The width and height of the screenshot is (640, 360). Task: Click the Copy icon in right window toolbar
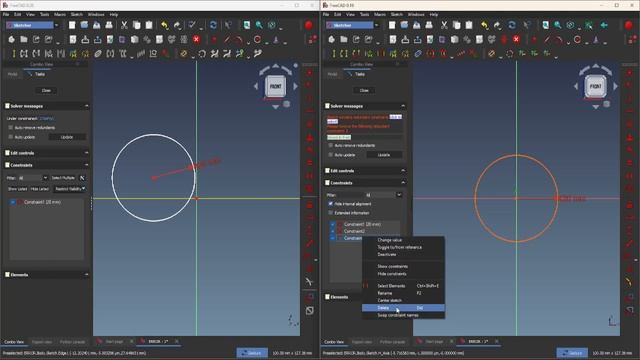point(457,25)
